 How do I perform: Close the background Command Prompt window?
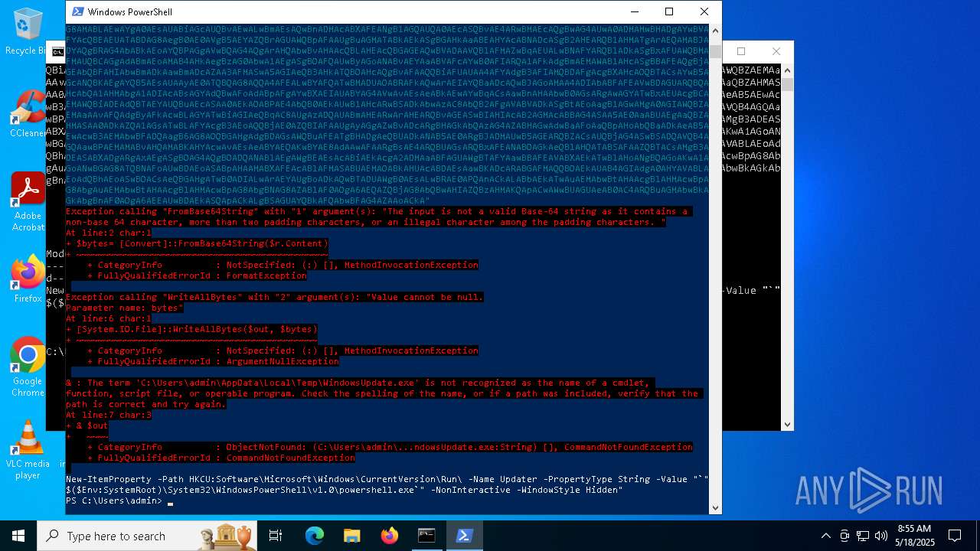(776, 51)
